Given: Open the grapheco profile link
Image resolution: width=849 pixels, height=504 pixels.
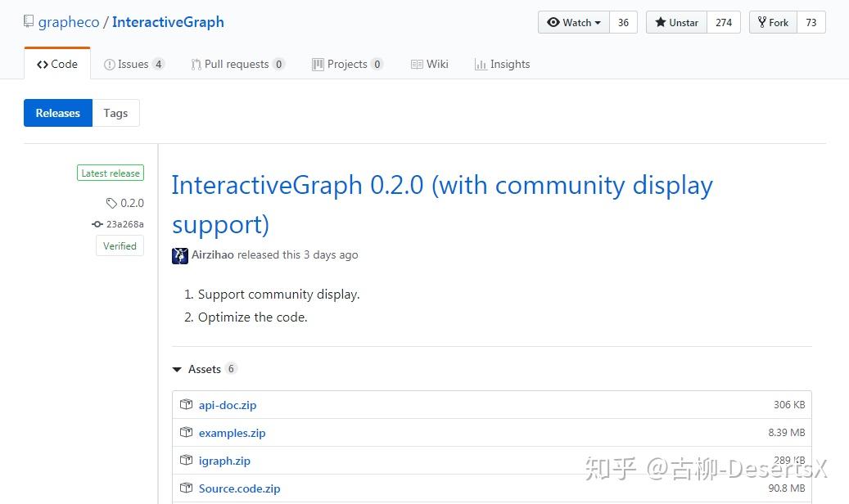Looking at the screenshot, I should click(69, 21).
